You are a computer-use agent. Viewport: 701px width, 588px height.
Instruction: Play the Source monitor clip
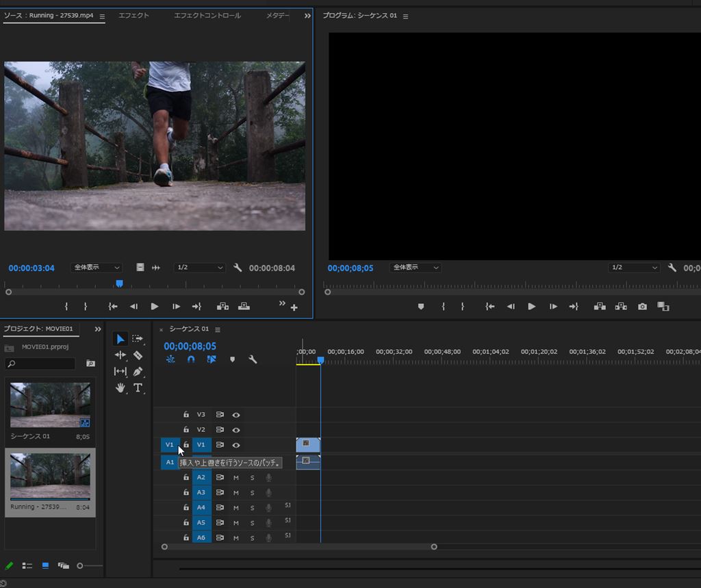155,307
